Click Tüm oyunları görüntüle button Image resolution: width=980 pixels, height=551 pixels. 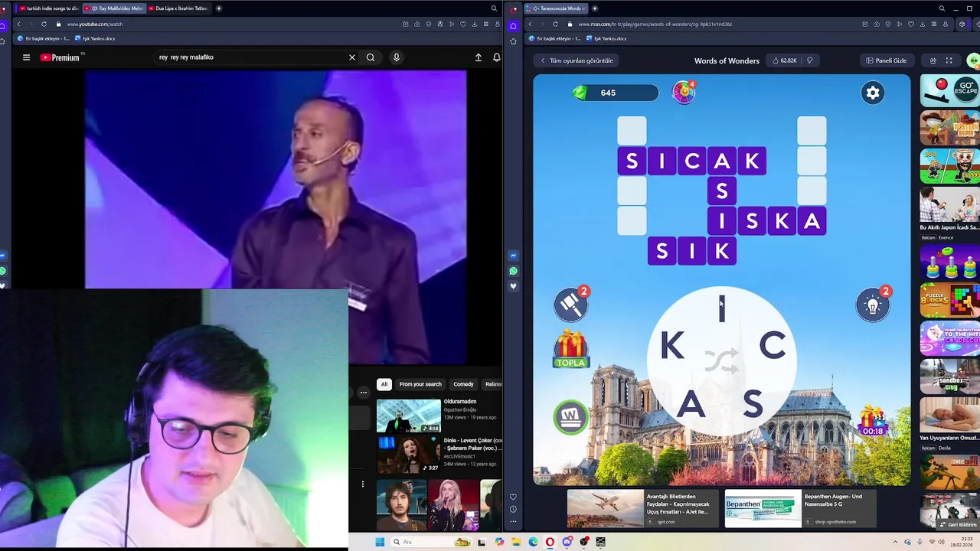577,60
